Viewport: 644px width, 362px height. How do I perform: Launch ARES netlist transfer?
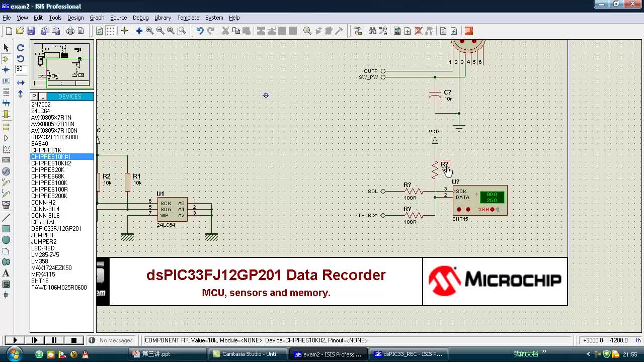click(x=469, y=31)
